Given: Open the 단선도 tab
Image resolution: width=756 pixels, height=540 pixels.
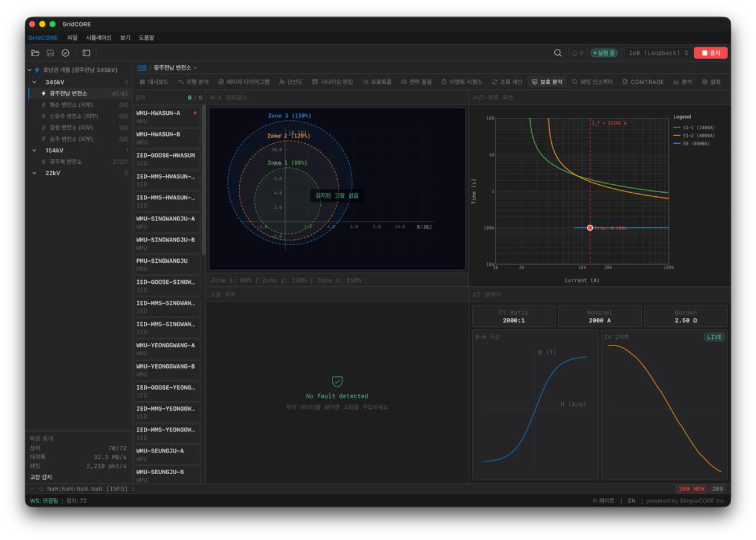Looking at the screenshot, I should (291, 82).
